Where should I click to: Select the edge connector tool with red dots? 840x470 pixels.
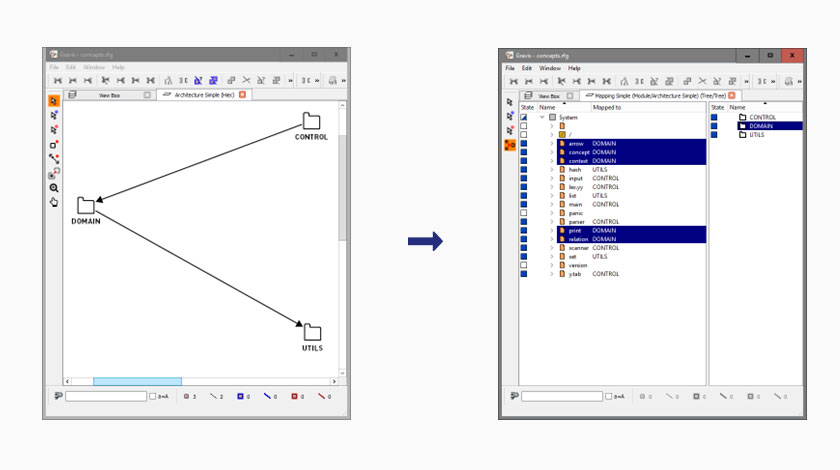[x=54, y=158]
